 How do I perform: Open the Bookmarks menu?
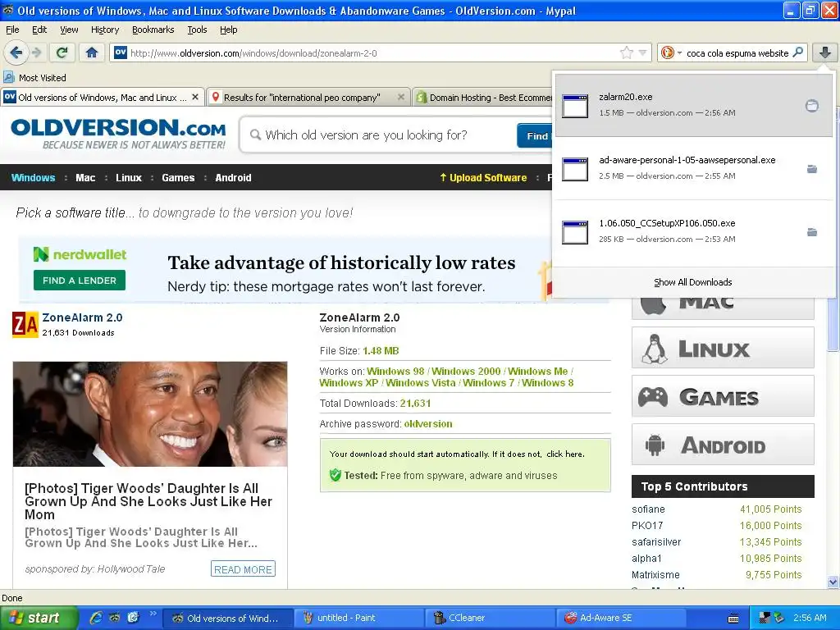pos(153,30)
